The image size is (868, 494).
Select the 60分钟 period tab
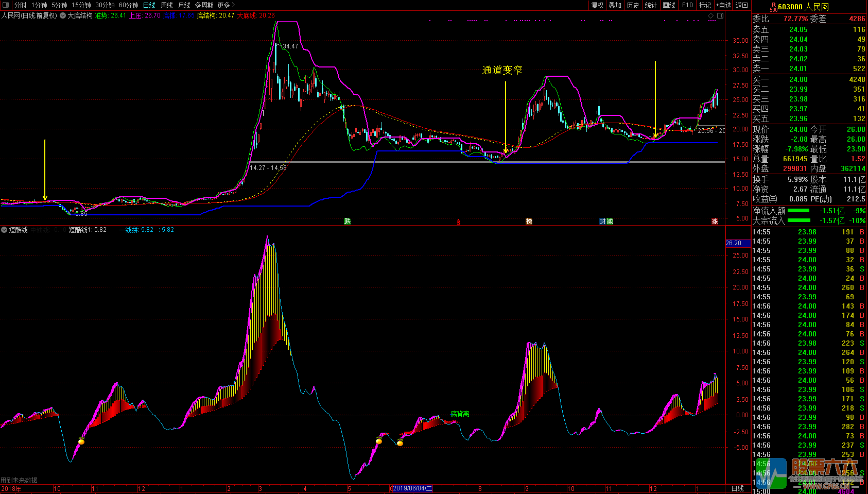click(129, 5)
